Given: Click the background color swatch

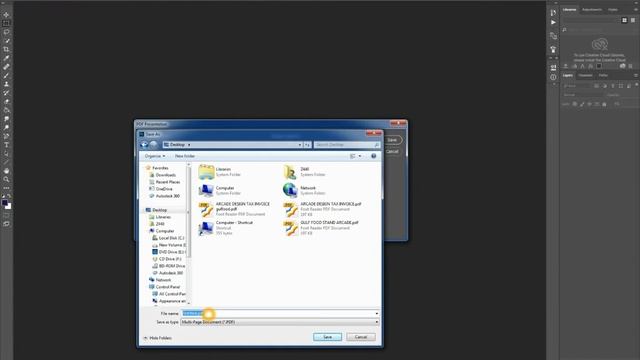Looking at the screenshot, I should 9,207.
